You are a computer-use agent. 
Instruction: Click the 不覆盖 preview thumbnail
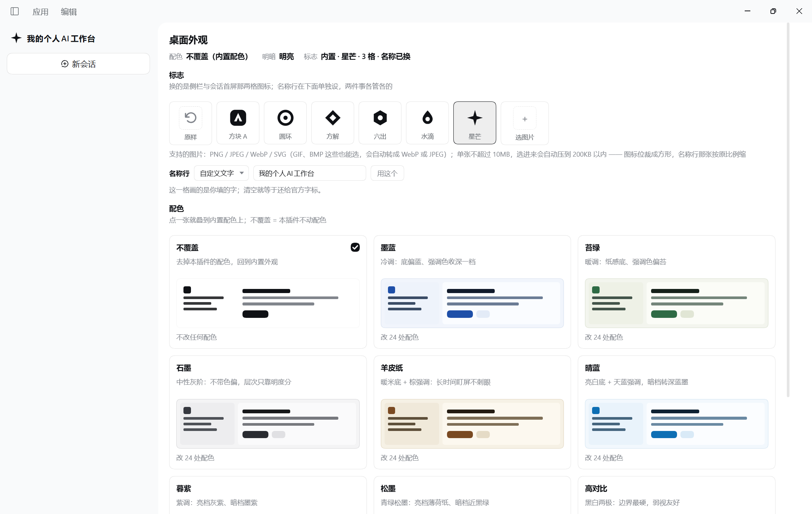[x=268, y=303]
